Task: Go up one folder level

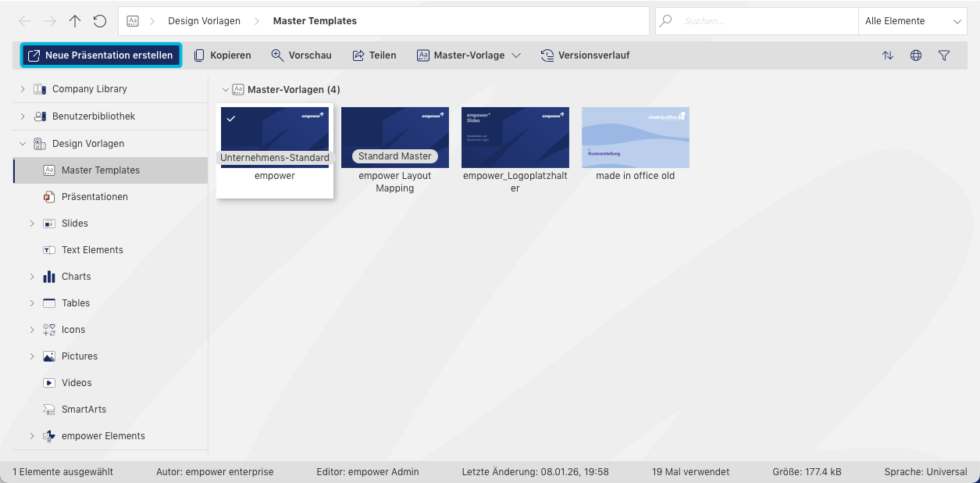Action: pyautogui.click(x=75, y=21)
